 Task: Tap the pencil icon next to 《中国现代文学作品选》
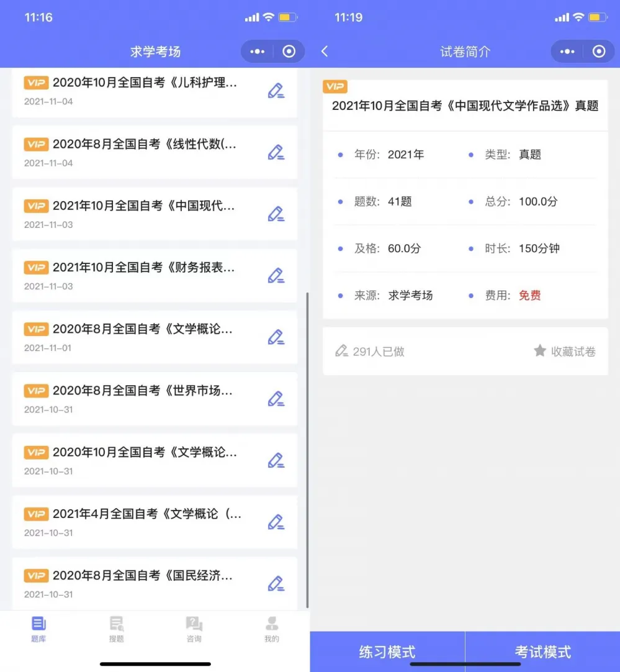tap(277, 214)
